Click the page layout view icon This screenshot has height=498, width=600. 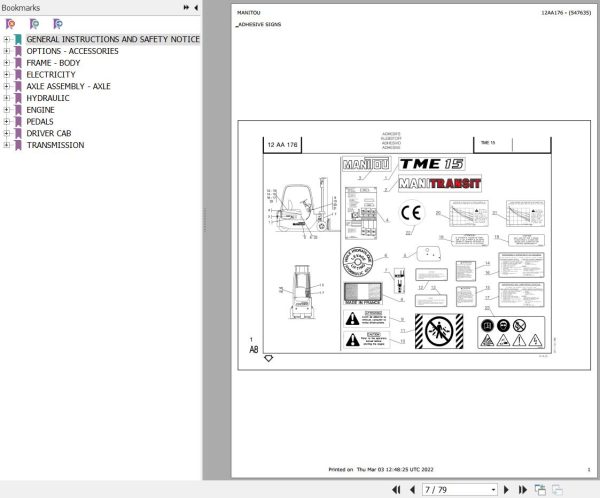(540, 490)
